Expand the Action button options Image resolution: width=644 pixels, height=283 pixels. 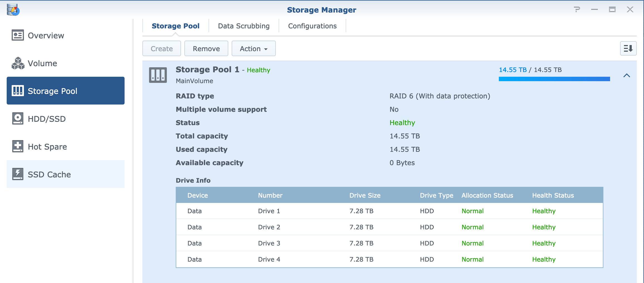pyautogui.click(x=253, y=48)
